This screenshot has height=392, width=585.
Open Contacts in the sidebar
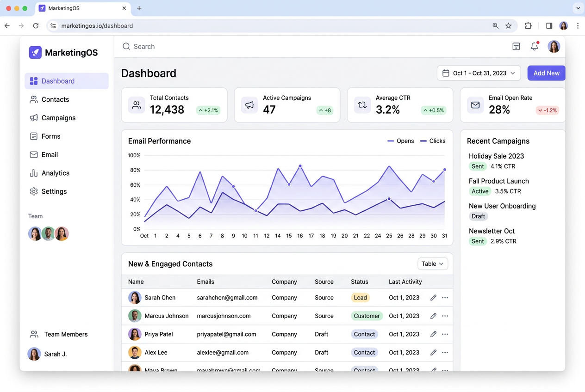pyautogui.click(x=67, y=99)
